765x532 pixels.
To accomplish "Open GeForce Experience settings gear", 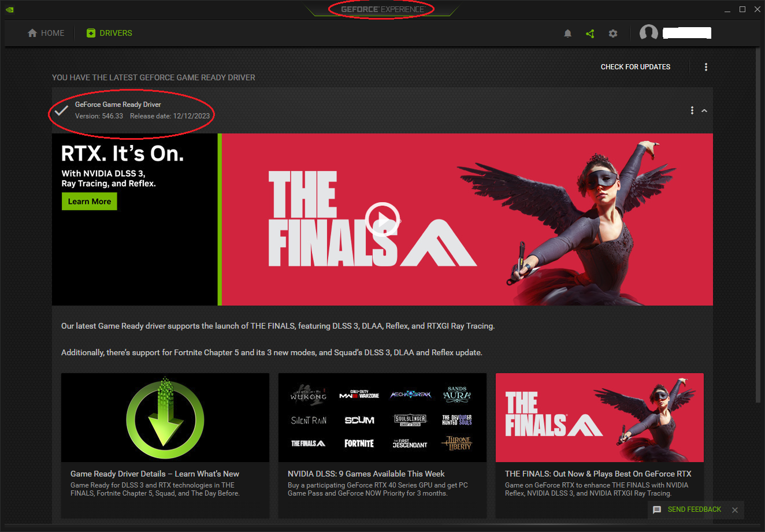I will pyautogui.click(x=612, y=33).
